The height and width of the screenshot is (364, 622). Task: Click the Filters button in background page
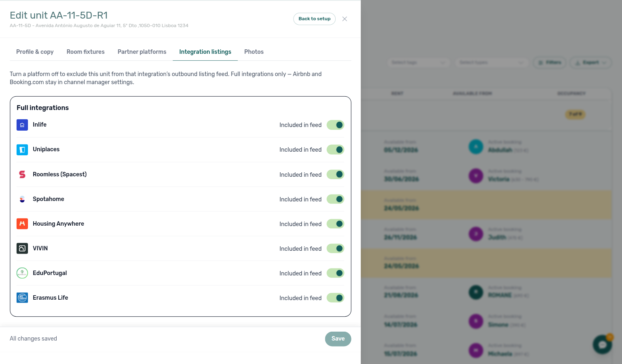550,62
